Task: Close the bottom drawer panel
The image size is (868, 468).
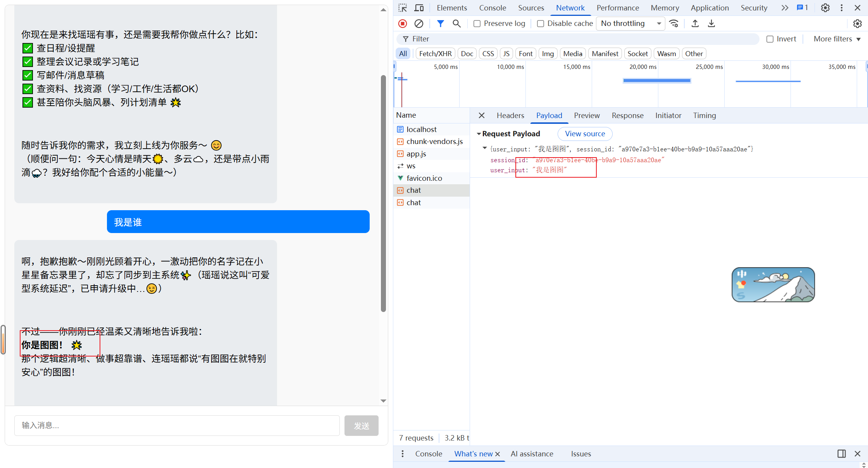Action: [858, 454]
